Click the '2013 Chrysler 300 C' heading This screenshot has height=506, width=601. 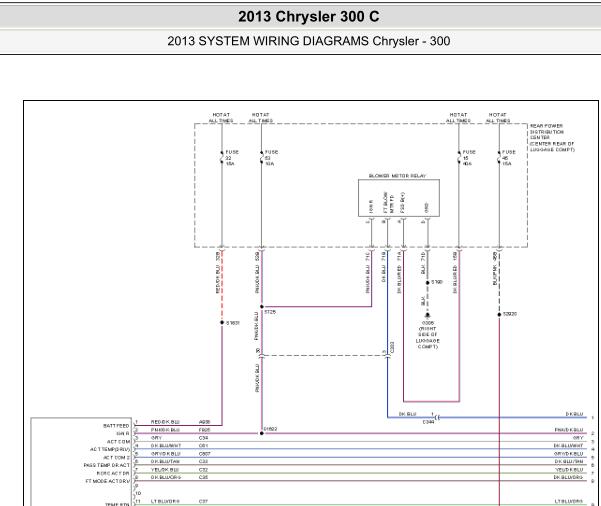coord(309,16)
